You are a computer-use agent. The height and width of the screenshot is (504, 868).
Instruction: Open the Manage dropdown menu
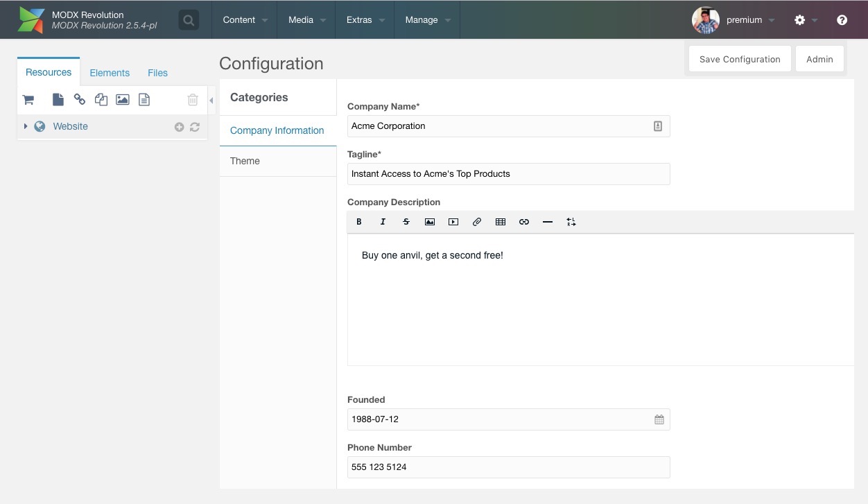pos(427,20)
